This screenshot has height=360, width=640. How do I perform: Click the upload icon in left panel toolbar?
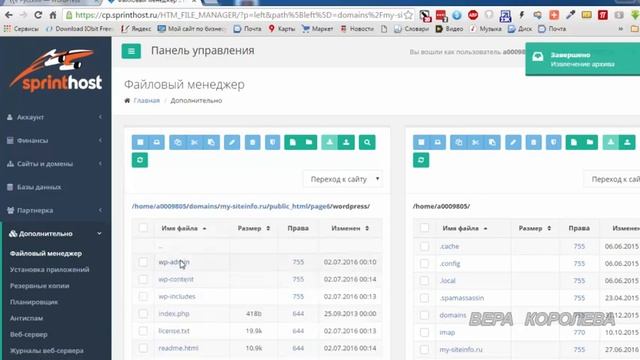(x=346, y=142)
